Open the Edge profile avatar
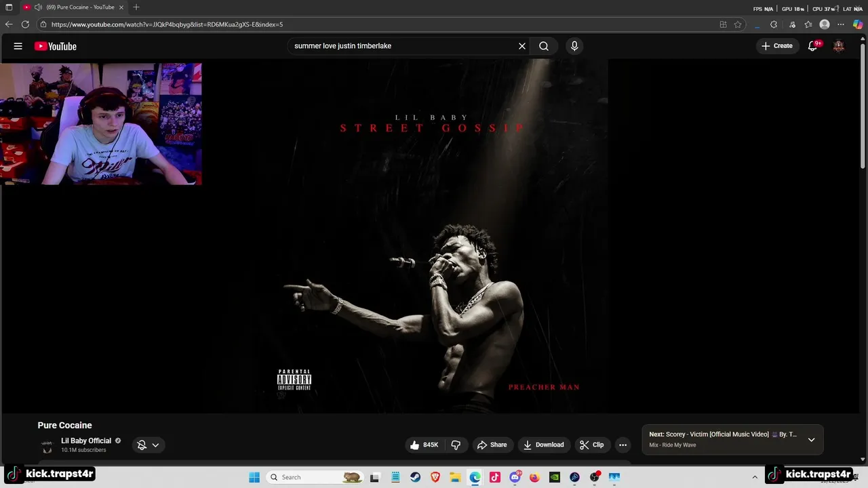This screenshot has height=488, width=868. pyautogui.click(x=825, y=24)
